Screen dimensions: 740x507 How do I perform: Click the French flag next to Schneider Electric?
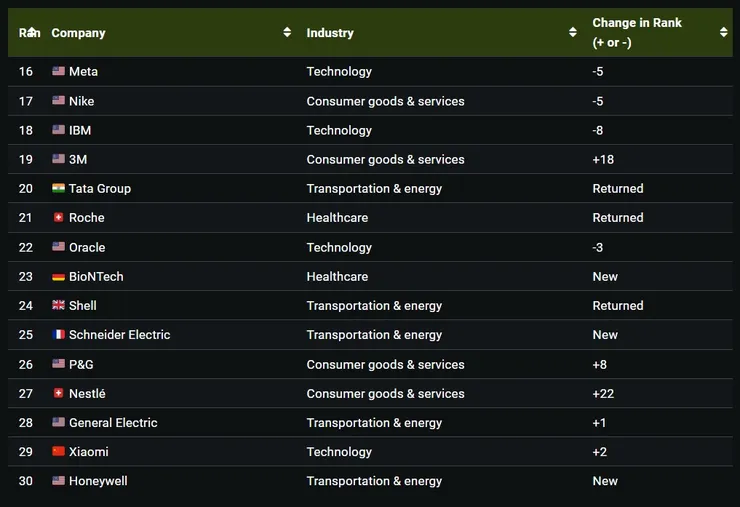[x=59, y=334]
